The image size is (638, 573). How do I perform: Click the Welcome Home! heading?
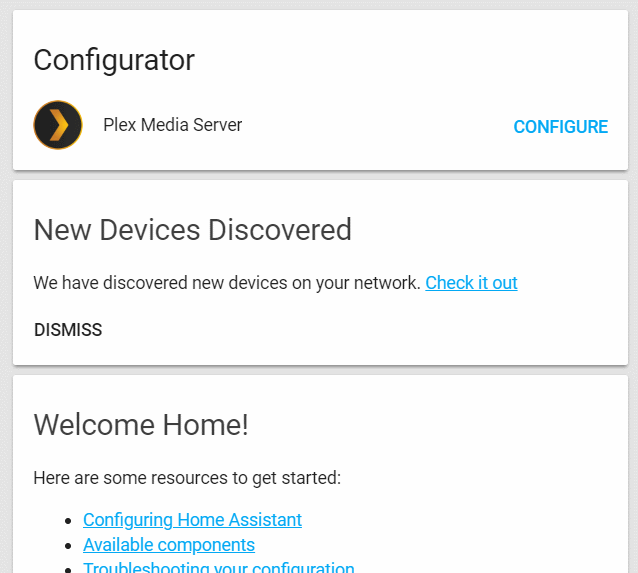(141, 425)
